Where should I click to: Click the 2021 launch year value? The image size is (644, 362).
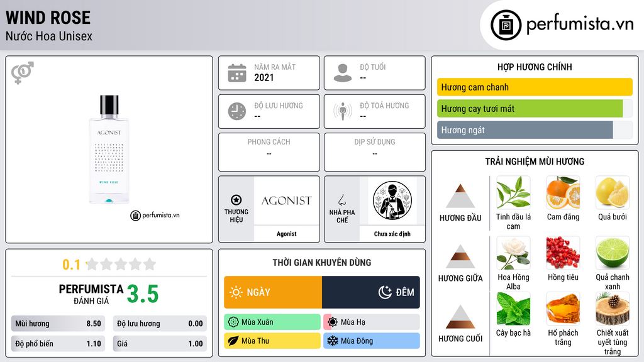[x=264, y=77]
